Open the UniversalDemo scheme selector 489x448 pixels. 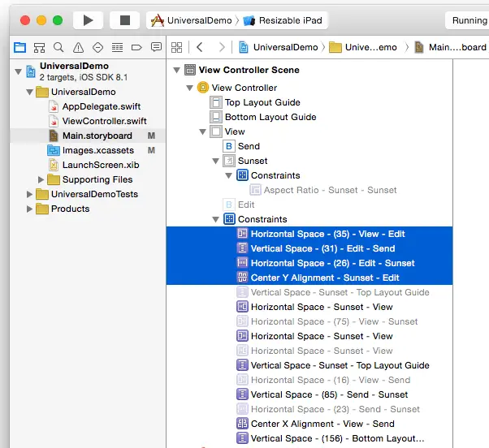[x=192, y=20]
